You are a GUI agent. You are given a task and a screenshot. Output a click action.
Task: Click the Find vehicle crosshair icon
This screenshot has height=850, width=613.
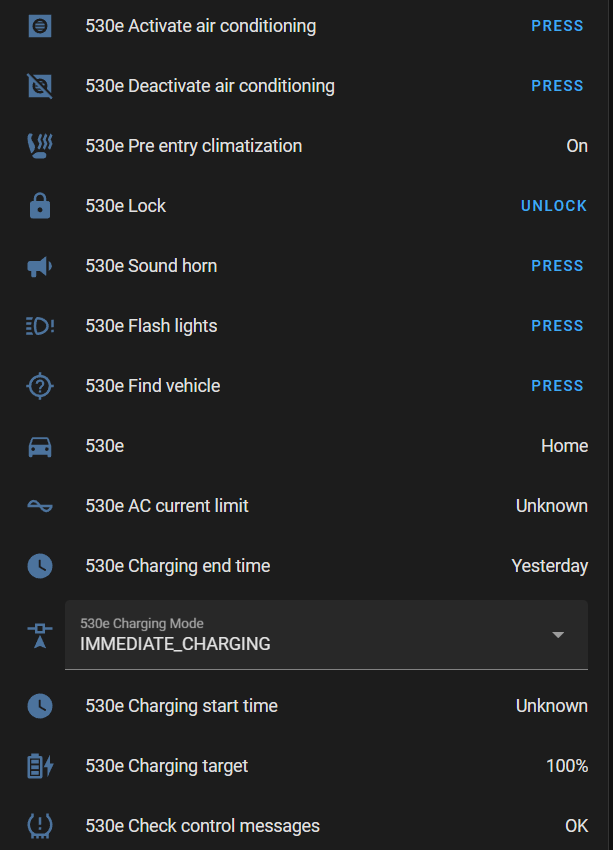(x=40, y=386)
